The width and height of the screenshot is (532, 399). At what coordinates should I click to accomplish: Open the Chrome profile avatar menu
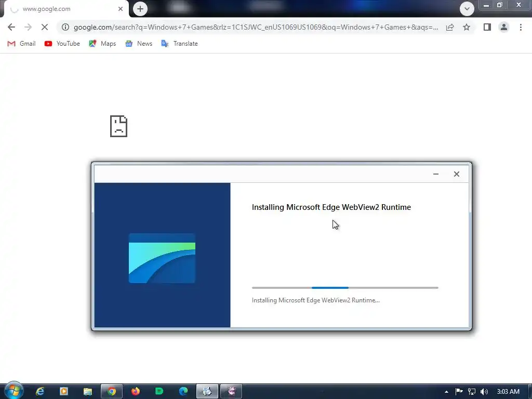coord(504,27)
